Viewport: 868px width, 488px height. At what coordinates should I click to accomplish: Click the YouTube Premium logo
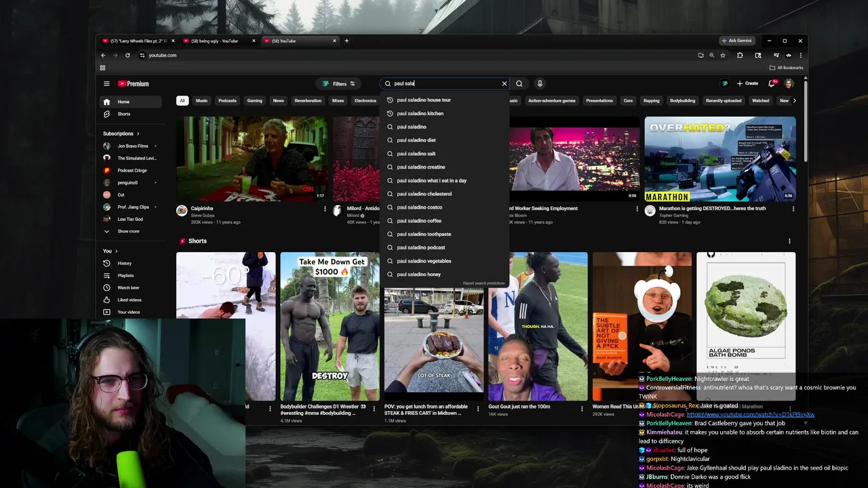[133, 83]
